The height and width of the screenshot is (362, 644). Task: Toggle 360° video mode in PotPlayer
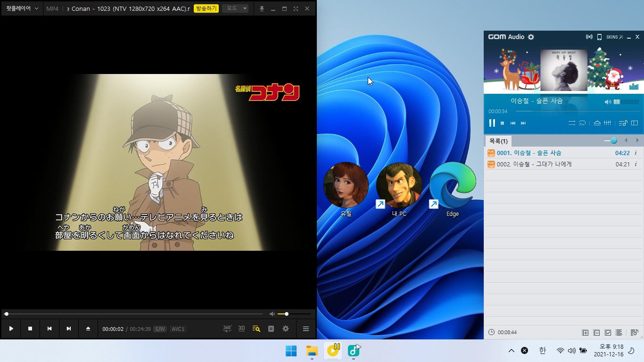(227, 329)
